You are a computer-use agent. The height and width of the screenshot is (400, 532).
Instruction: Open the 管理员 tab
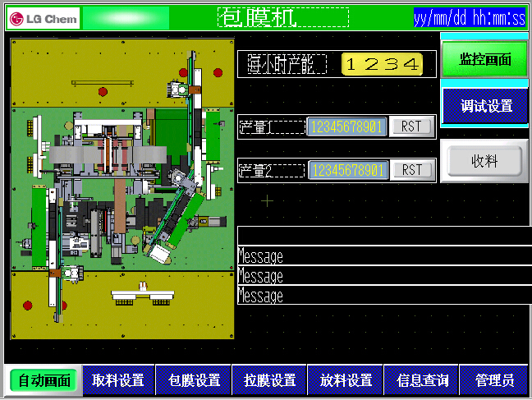coord(494,380)
